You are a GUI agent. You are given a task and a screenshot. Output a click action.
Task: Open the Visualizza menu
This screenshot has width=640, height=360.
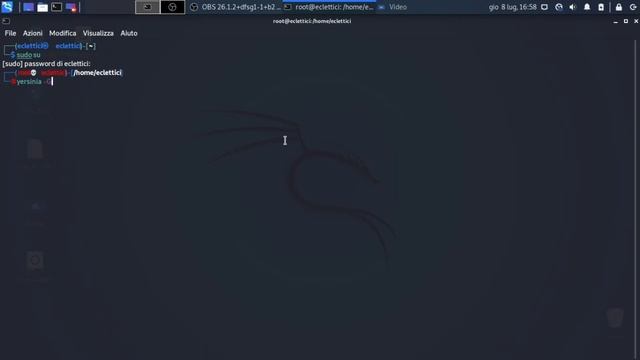pos(98,33)
